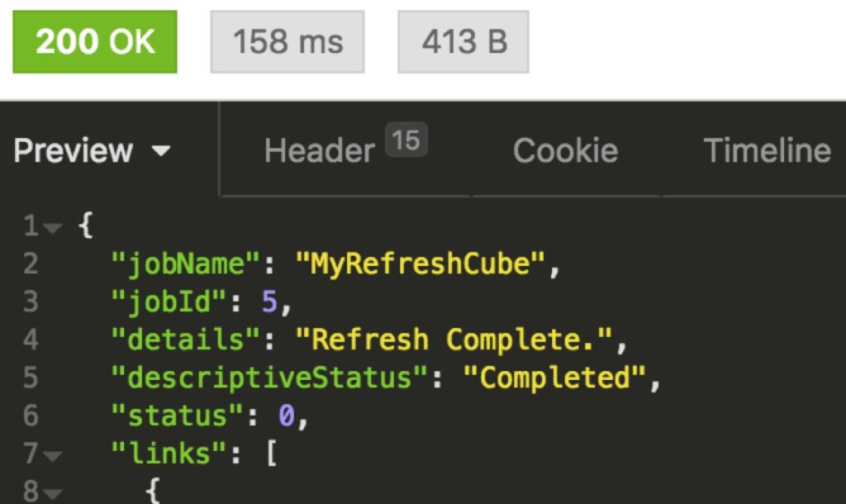Screen dimensions: 846x504
Task: Click the Header count badge 15
Action: click(406, 141)
